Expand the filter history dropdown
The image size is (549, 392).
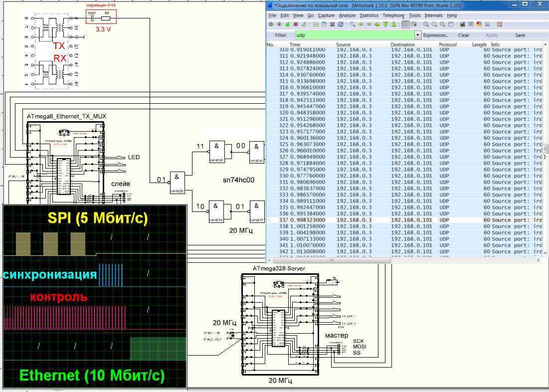[418, 35]
